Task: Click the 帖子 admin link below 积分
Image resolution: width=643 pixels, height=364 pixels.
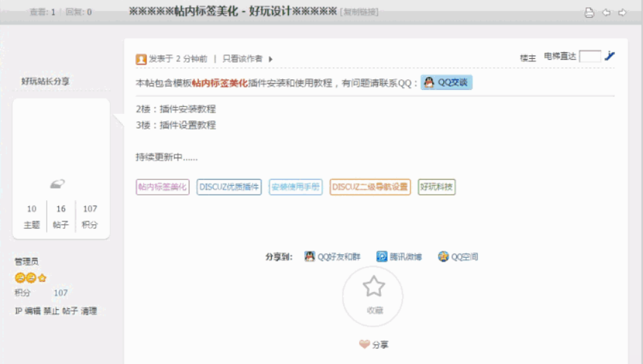Action: [x=70, y=311]
